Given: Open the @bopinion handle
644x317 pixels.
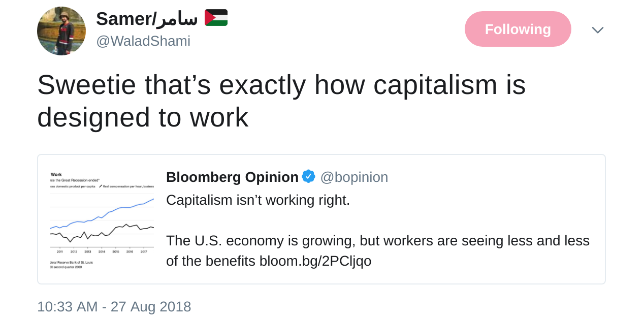Looking at the screenshot, I should 354,177.
